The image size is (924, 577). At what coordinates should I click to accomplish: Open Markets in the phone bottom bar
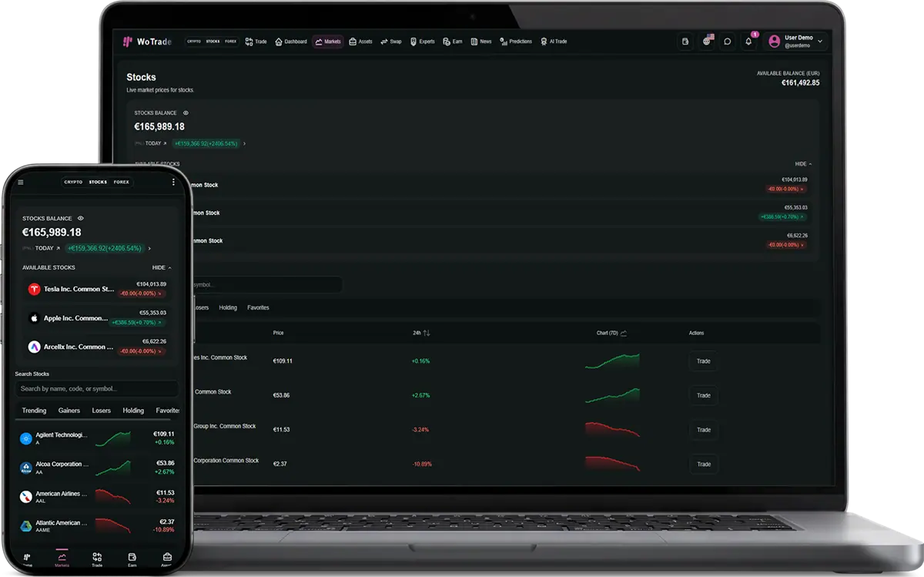click(62, 559)
